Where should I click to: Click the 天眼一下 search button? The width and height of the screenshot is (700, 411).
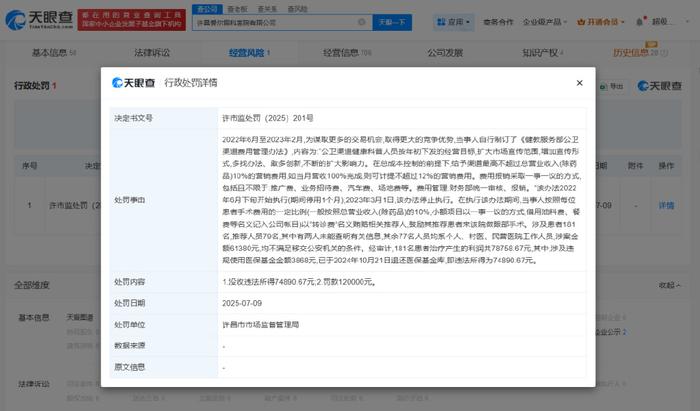click(392, 22)
